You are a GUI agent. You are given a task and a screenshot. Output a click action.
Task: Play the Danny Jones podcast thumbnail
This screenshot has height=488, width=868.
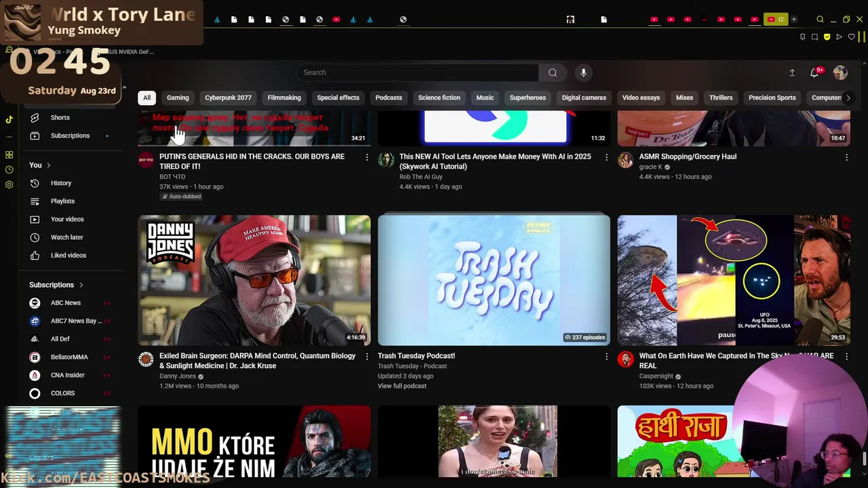coord(254,281)
